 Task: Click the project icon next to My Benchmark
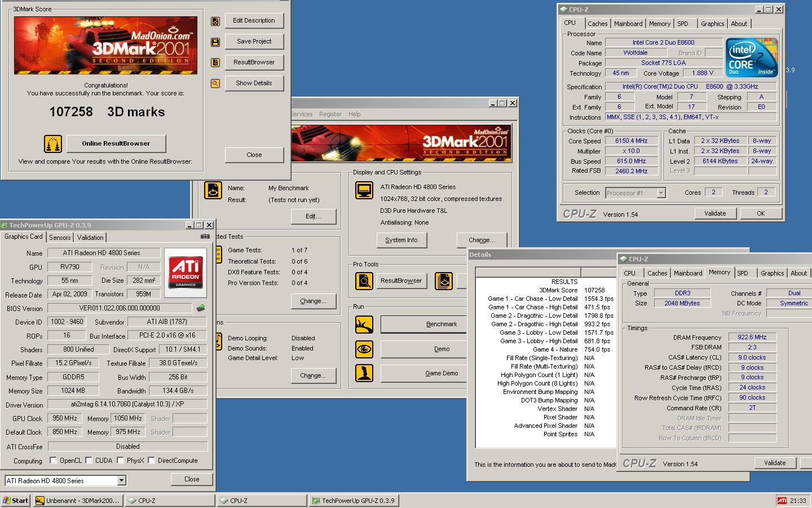[x=213, y=190]
